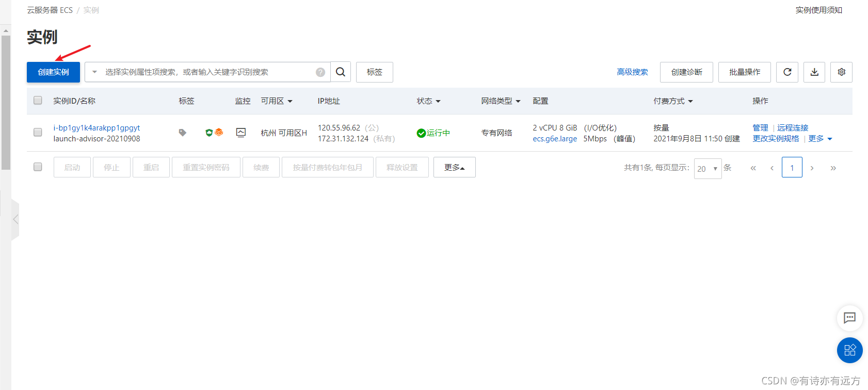Viewport: 868px width, 390px height.
Task: Select page 1 in pagination
Action: click(792, 168)
